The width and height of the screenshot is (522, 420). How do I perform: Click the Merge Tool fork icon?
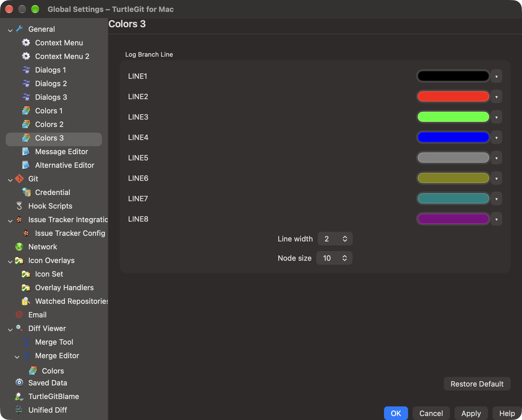click(x=26, y=342)
